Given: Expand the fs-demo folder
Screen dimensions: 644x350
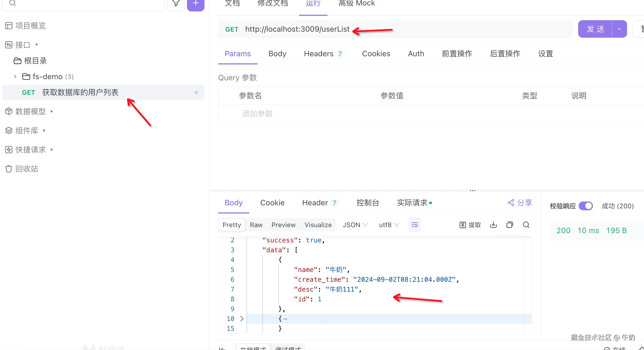Looking at the screenshot, I should [15, 76].
